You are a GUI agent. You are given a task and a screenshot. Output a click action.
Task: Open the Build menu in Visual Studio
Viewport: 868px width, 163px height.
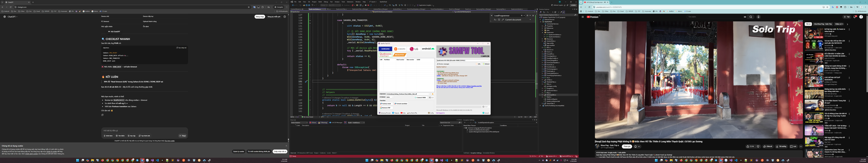(320, 2)
